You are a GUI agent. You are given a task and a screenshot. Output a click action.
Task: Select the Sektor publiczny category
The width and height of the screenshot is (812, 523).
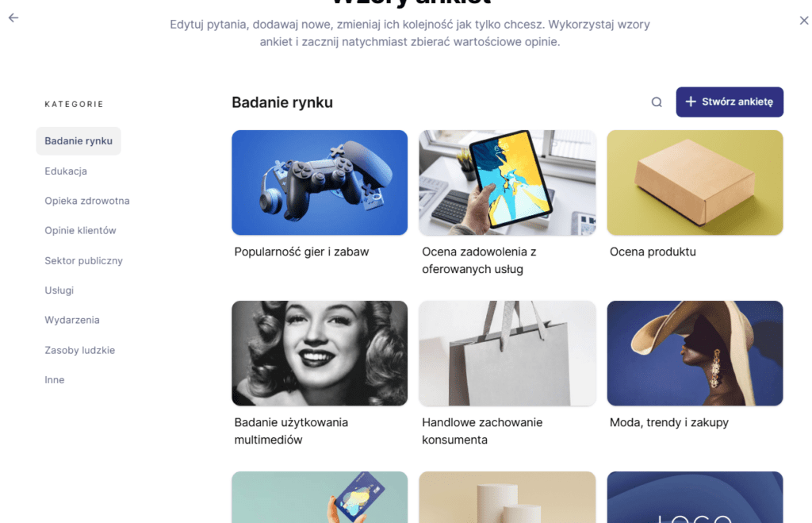(x=83, y=261)
